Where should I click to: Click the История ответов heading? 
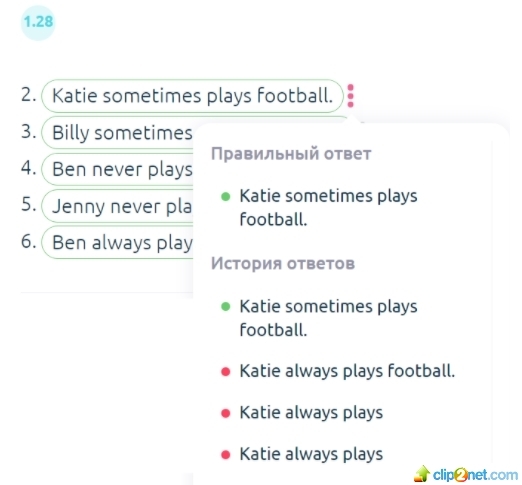[x=283, y=263]
